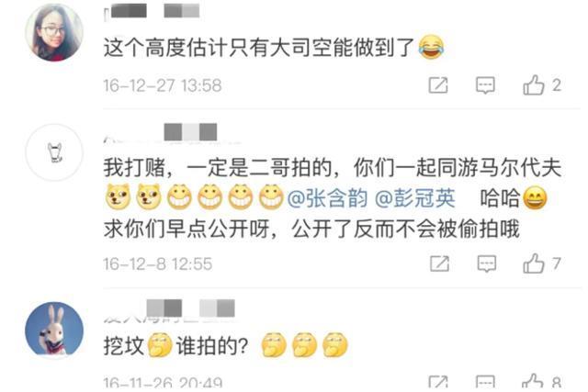
Task: Select the comment text 这个高度估计只有大司空能做到了
Action: (259, 48)
